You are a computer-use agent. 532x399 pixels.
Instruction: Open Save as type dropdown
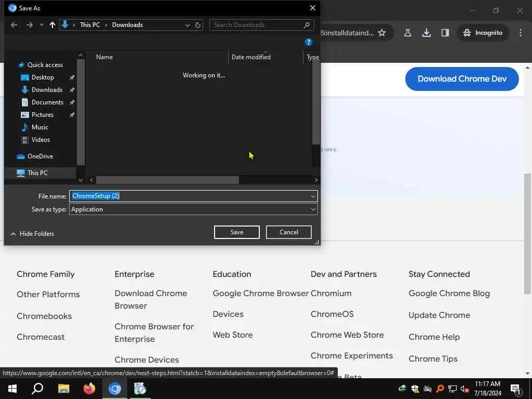[193, 209]
